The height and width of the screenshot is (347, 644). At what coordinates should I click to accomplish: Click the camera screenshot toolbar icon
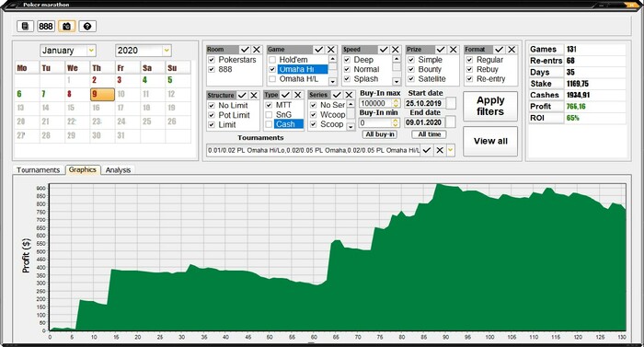coord(66,27)
